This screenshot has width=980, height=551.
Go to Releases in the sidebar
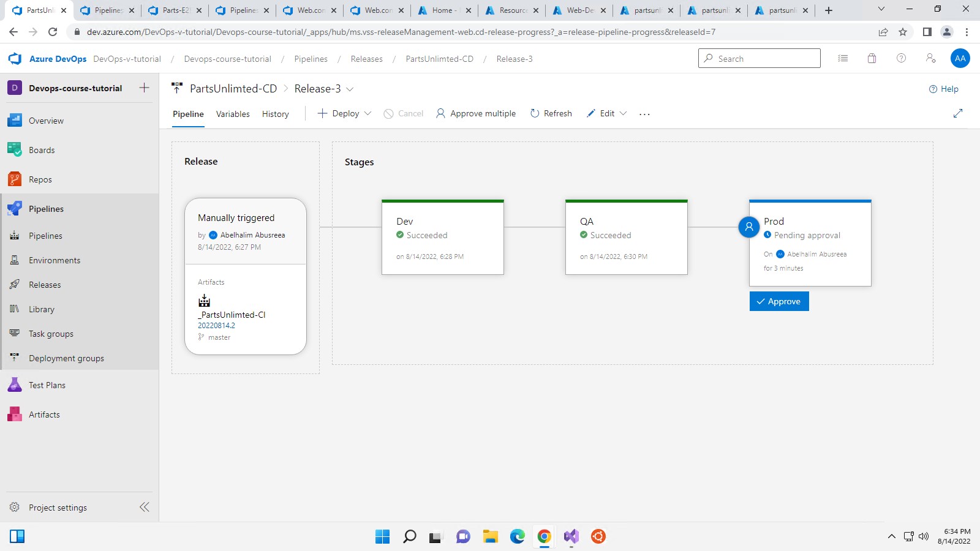45,285
